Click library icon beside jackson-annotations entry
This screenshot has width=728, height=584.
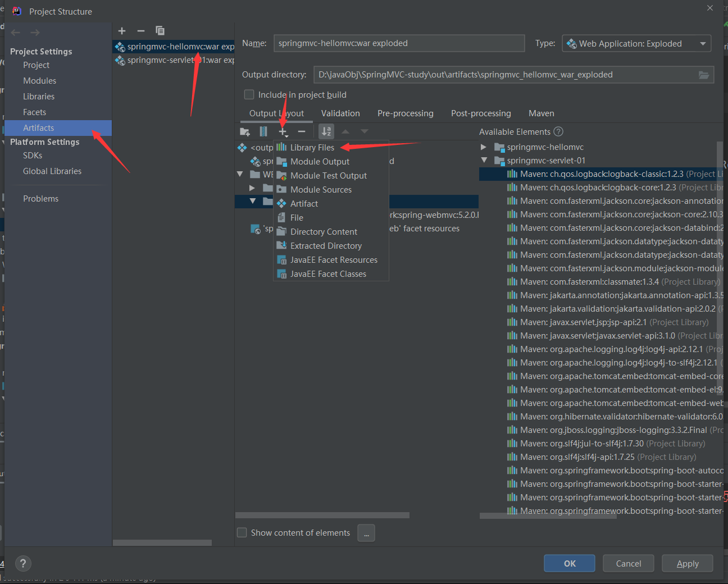tap(512, 201)
